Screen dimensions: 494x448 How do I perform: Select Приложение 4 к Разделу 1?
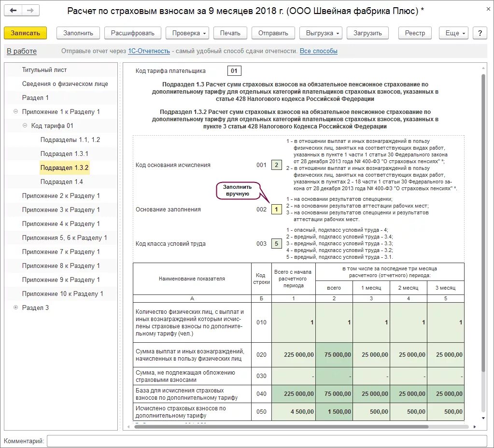pyautogui.click(x=61, y=224)
